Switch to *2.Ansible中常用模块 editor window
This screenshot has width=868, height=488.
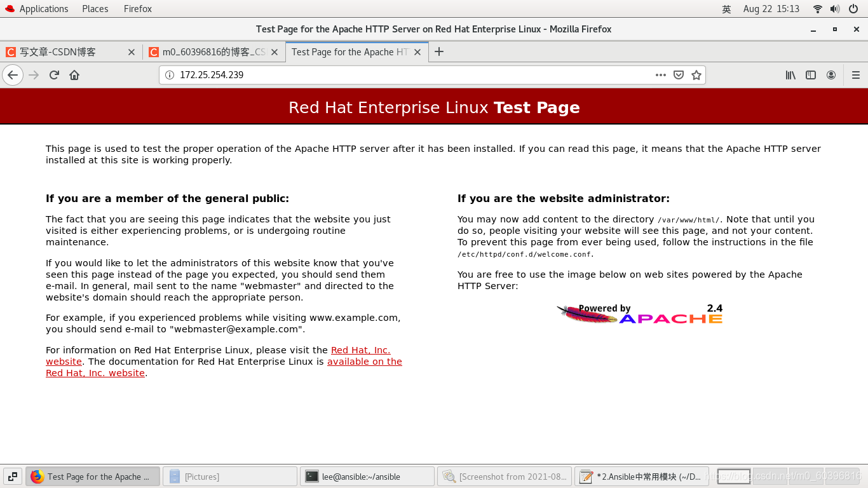[x=642, y=477]
